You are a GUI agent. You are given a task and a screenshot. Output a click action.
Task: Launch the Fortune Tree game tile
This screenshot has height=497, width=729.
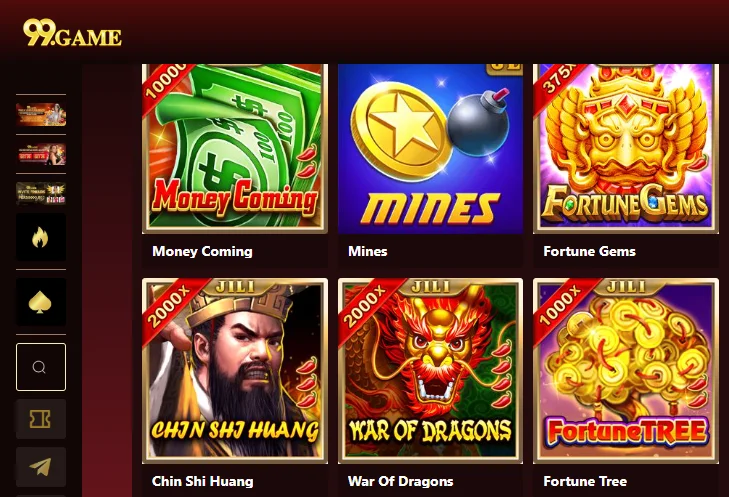coord(626,371)
